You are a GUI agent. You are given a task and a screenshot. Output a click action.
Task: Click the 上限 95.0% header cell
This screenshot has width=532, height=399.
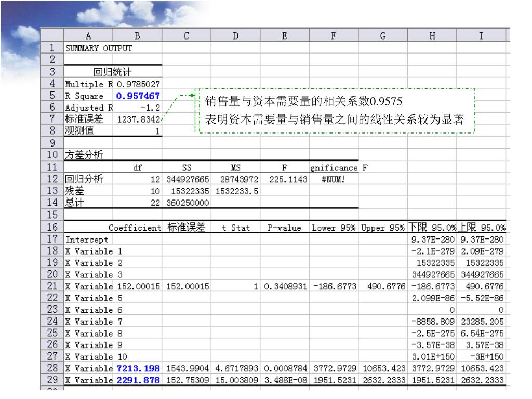coord(481,228)
